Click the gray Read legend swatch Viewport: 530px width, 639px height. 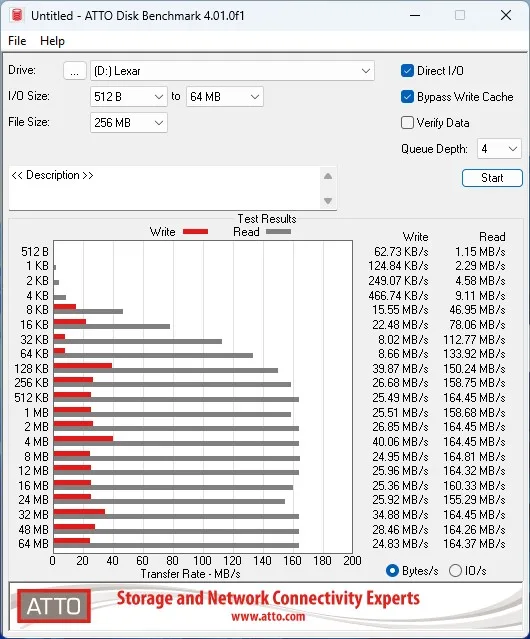(x=278, y=231)
